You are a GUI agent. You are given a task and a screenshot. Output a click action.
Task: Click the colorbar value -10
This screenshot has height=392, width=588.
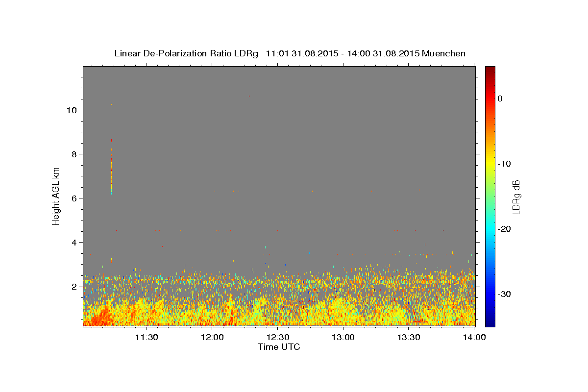[504, 164]
